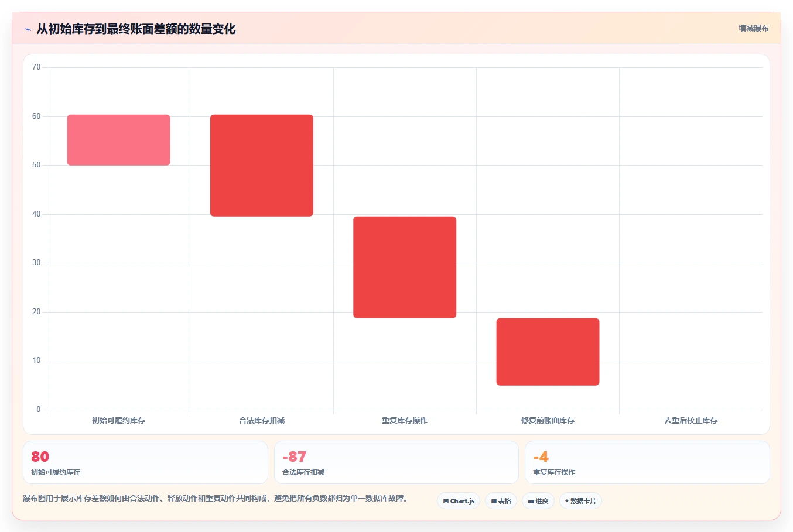793x532 pixels.
Task: Click the y-axis value 70
Action: pyautogui.click(x=36, y=67)
